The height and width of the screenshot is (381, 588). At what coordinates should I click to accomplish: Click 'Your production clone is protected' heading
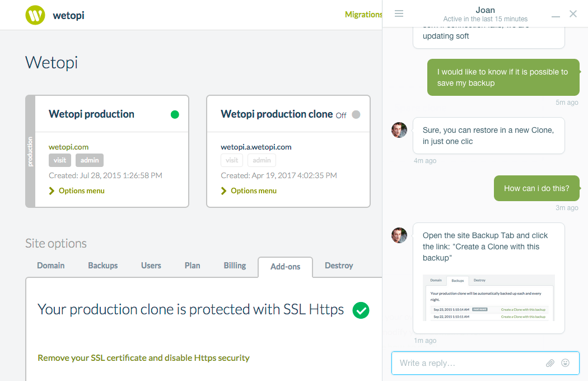(x=190, y=309)
